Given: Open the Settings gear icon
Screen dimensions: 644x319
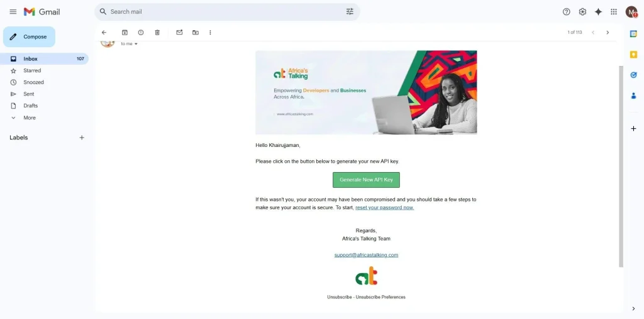Looking at the screenshot, I should (x=582, y=12).
